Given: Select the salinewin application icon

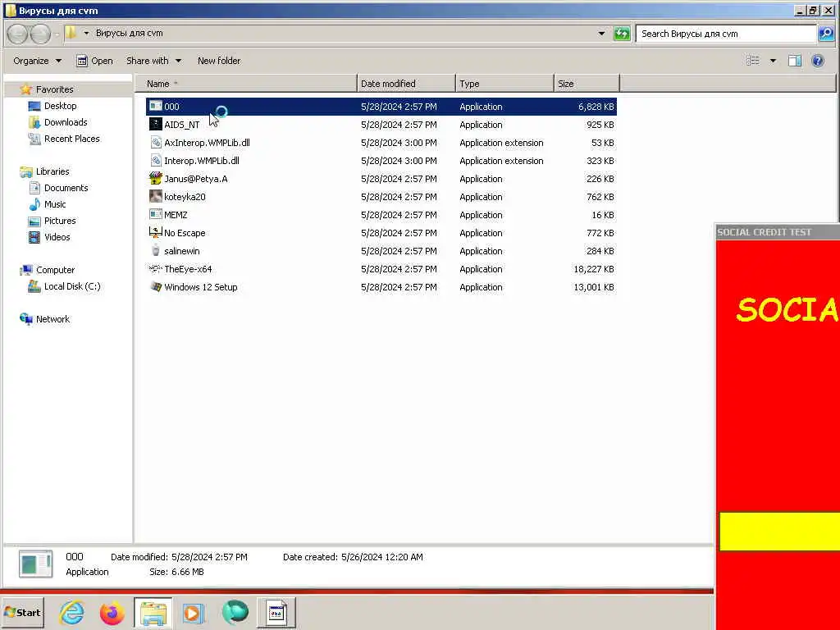Looking at the screenshot, I should [155, 251].
